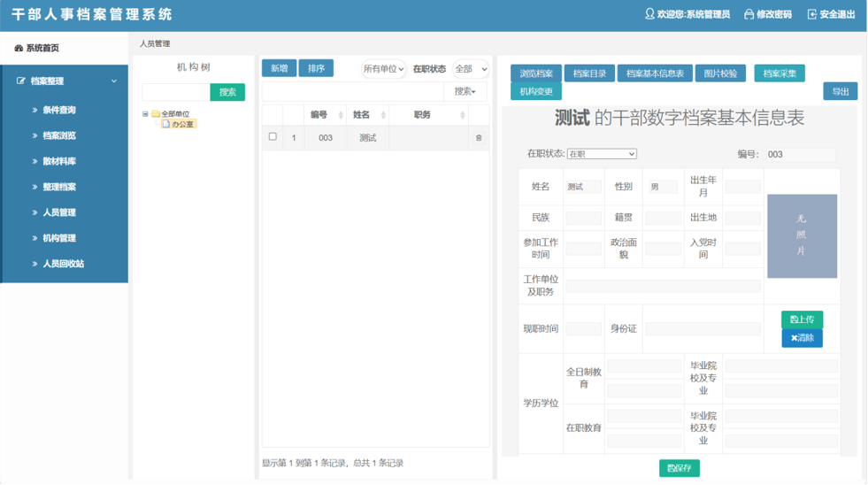The image size is (868, 485).
Task: Click the 无照片 photo placeholder
Action: click(x=802, y=235)
